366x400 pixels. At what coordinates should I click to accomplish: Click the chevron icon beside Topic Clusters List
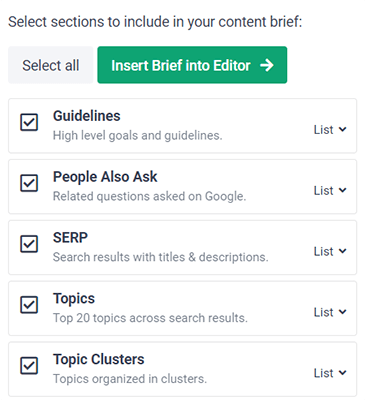(x=342, y=373)
